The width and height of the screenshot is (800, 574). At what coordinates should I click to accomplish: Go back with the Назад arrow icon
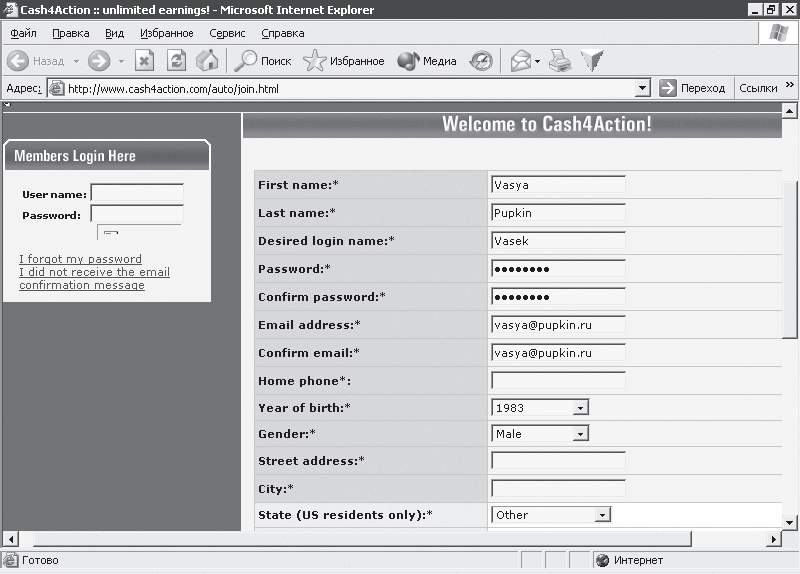pos(18,61)
